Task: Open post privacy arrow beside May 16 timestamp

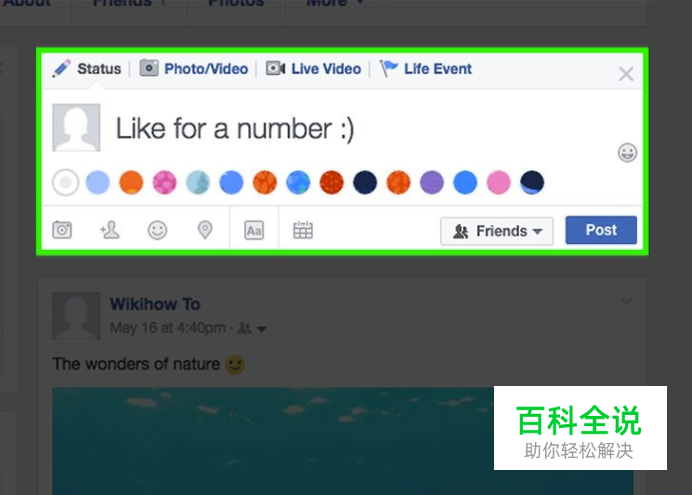Action: 262,329
